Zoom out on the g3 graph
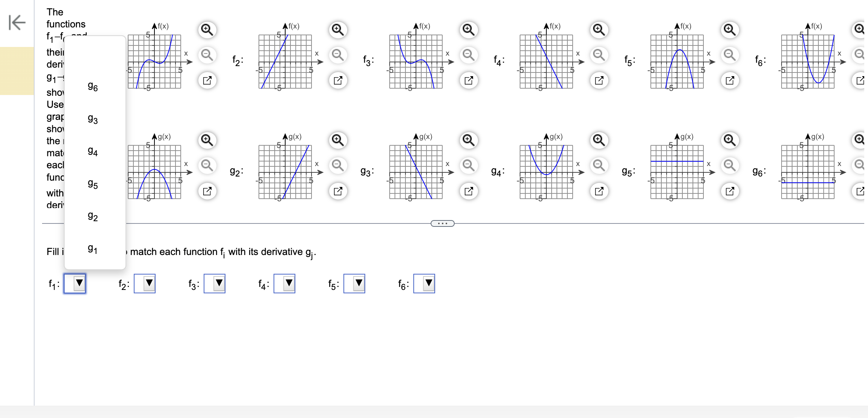This screenshot has width=868, height=418. (x=468, y=165)
